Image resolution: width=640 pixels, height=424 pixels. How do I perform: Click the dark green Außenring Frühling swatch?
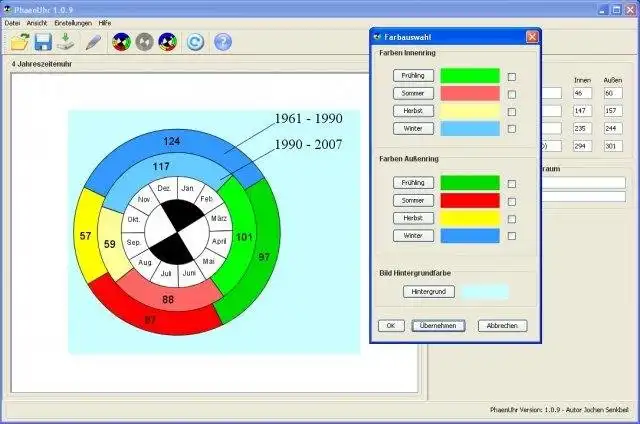pyautogui.click(x=470, y=183)
